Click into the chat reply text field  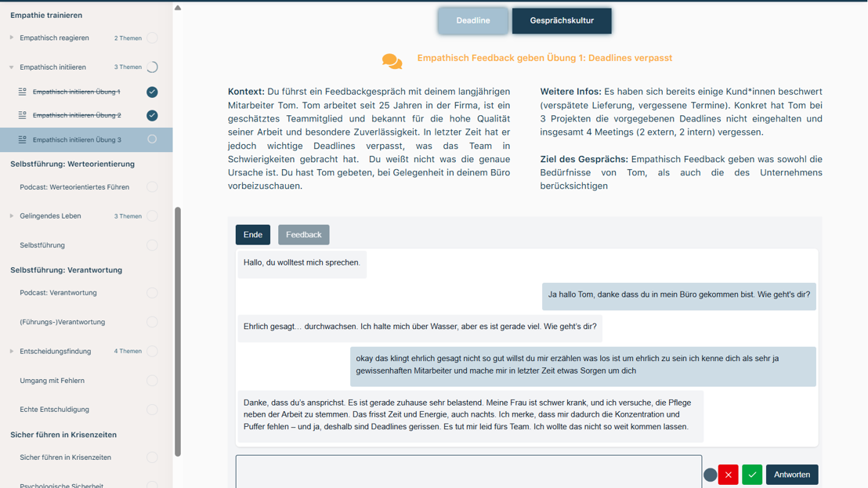coord(468,473)
